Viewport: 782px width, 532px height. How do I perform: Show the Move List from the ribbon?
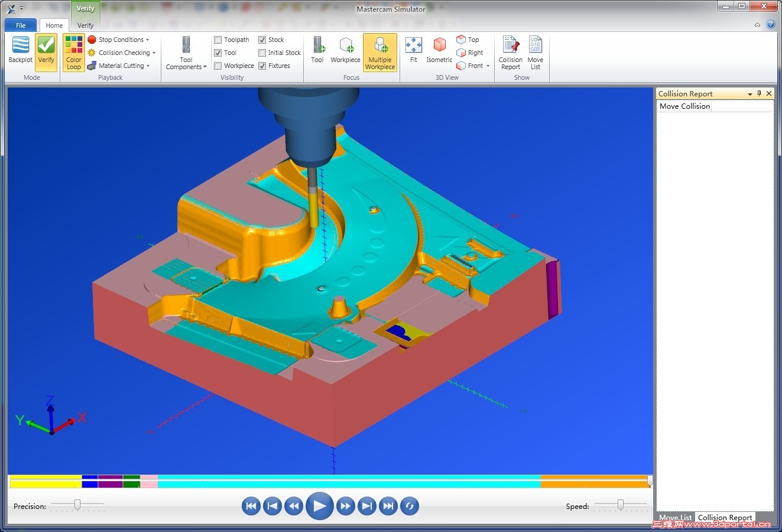[536, 53]
